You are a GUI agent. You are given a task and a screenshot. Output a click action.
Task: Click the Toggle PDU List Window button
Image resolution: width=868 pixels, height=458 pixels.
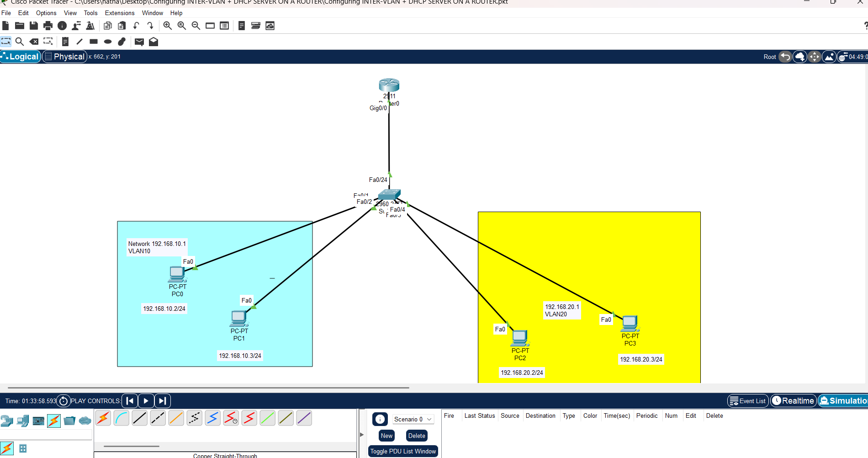(x=403, y=451)
